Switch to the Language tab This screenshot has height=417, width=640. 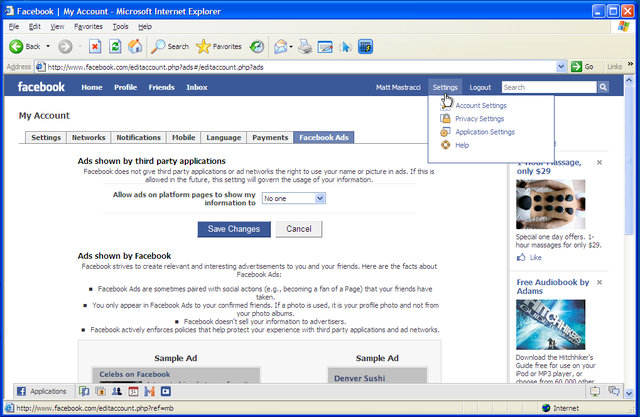(223, 138)
